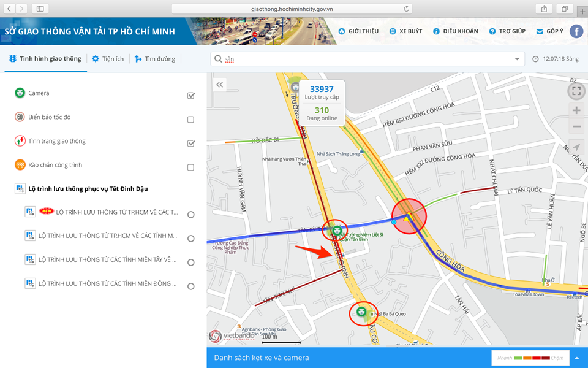Expand the Danh sách kẹt xe và camera bar
The width and height of the screenshot is (588, 368).
pos(262,358)
